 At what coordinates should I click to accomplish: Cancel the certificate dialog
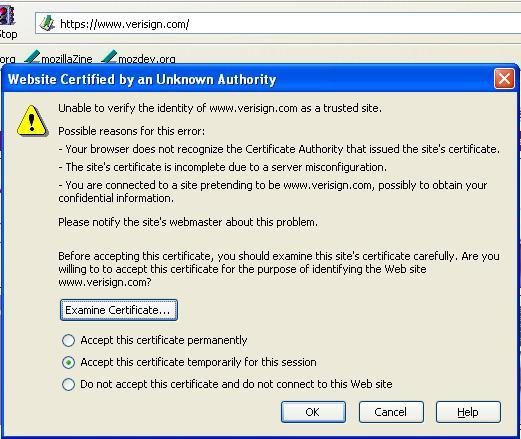pos(391,412)
